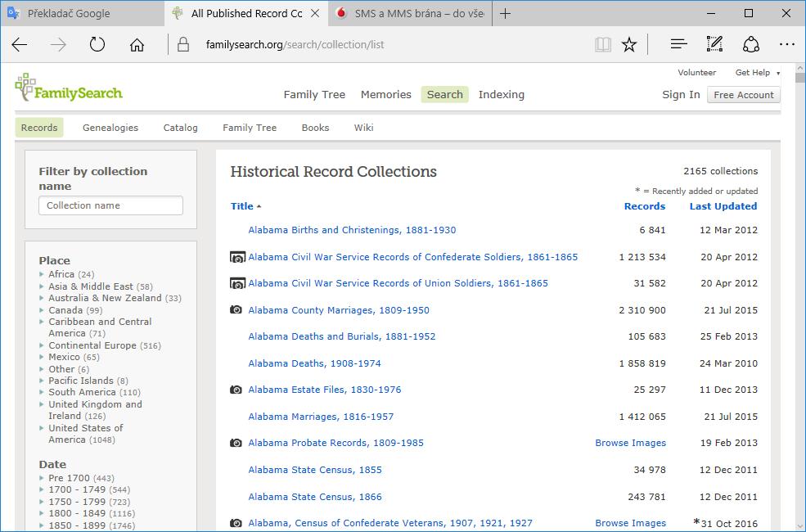Click the browser forward arrow

point(58,45)
